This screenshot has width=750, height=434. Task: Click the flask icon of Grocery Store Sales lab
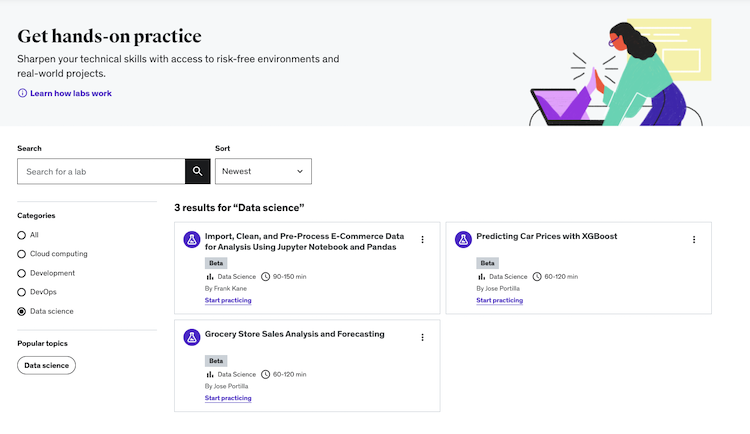[x=192, y=338]
